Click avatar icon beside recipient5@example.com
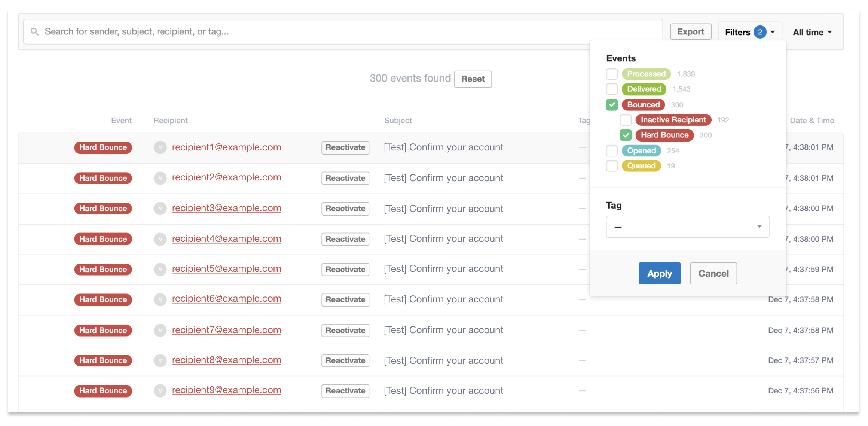 click(x=160, y=269)
